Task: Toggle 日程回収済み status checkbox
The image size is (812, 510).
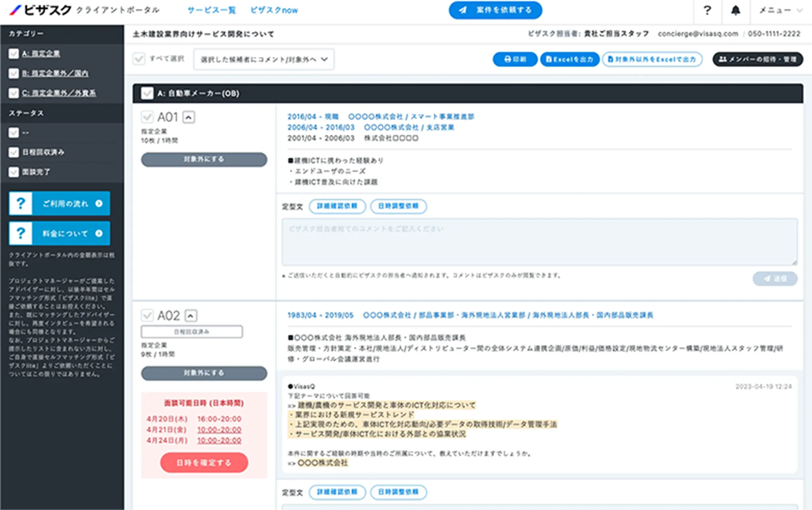Action: click(x=14, y=152)
